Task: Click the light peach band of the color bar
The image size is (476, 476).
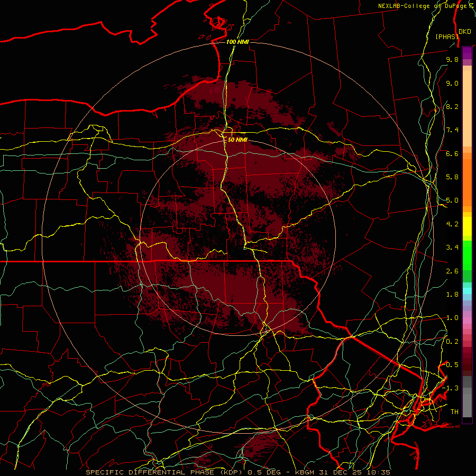Action: [x=467, y=108]
